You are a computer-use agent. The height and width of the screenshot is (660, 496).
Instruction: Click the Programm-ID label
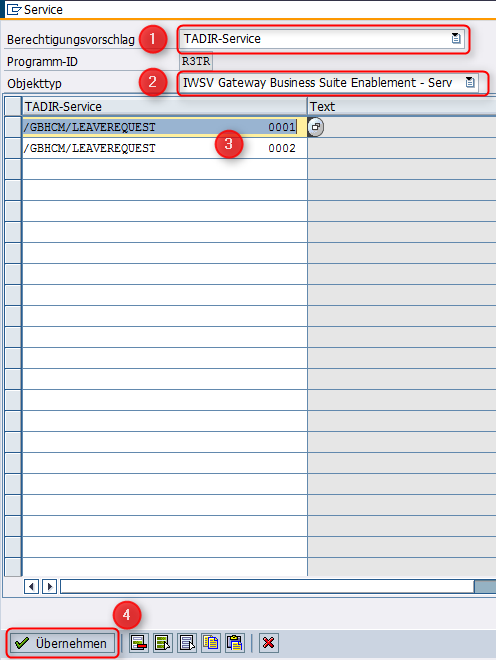click(x=42, y=62)
